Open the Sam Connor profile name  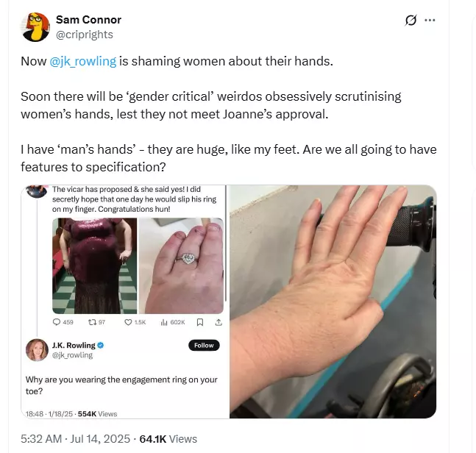click(88, 20)
